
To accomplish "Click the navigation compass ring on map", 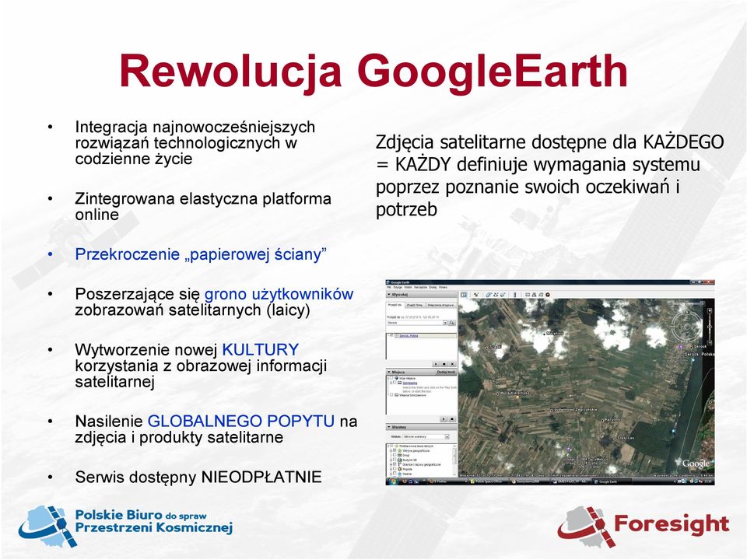I will tap(687, 326).
